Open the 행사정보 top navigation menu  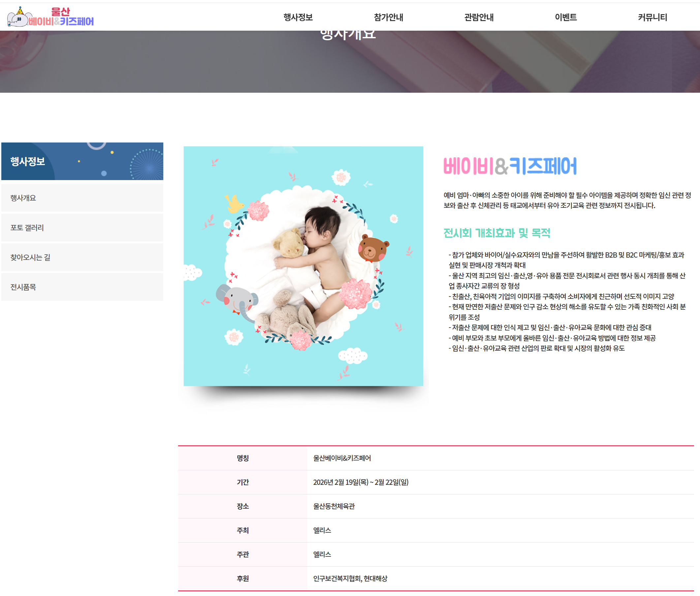[298, 17]
